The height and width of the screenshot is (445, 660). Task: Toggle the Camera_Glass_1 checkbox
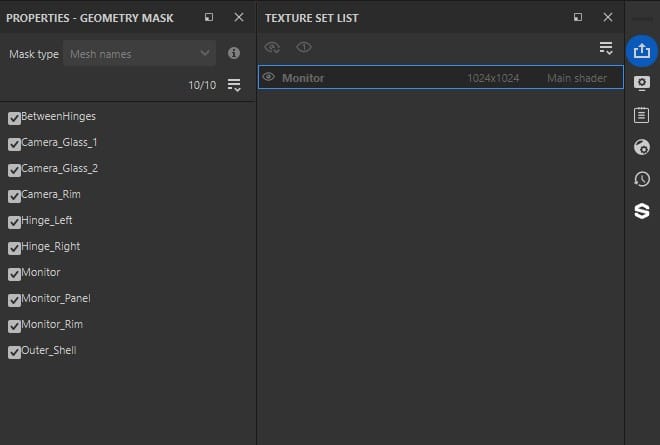pyautogui.click(x=14, y=143)
